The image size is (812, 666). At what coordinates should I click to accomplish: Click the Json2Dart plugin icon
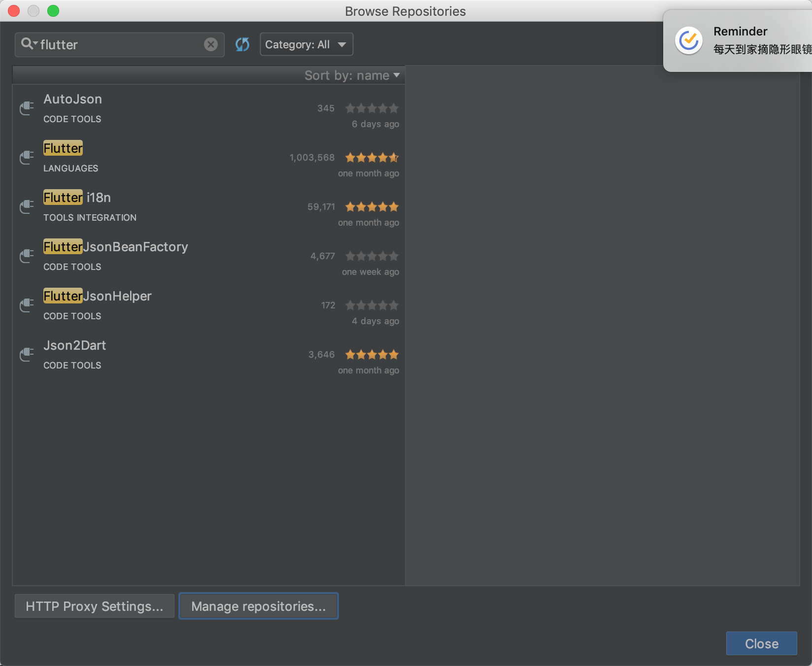(27, 355)
